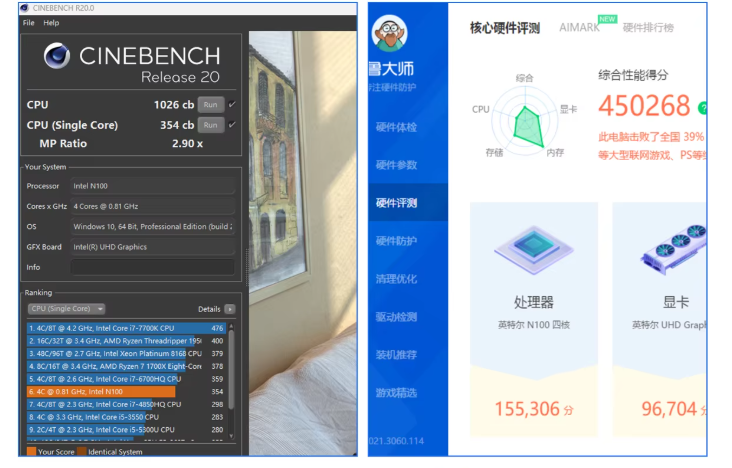Click the Processor field showing Intel N100
732x468 pixels.
pos(152,186)
